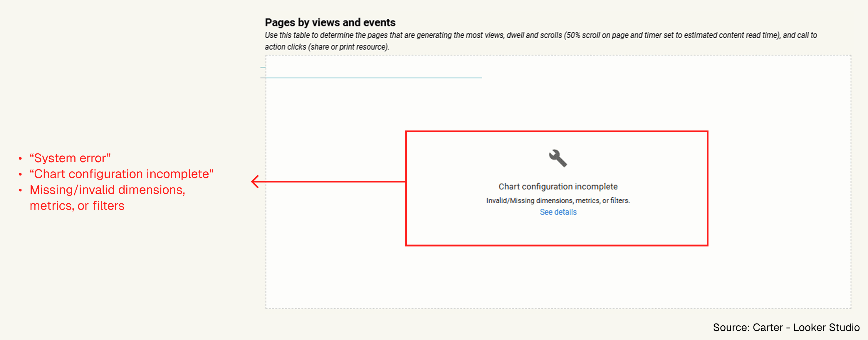
Task: Click the light blue horizontal line in the chart
Action: click(371, 78)
